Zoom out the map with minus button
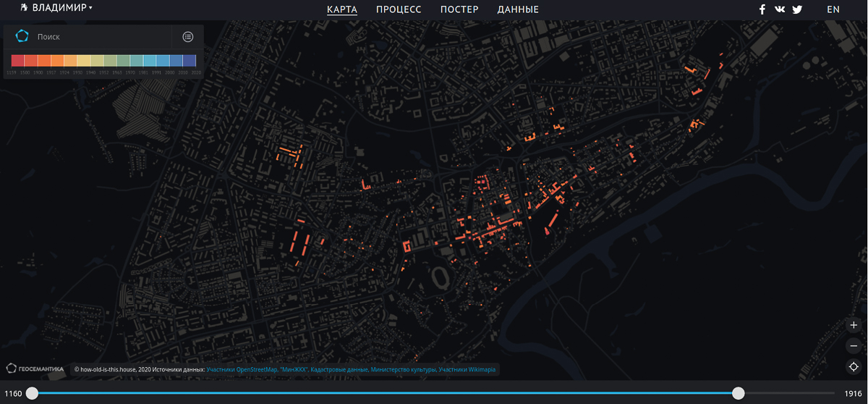868x404 pixels. pyautogui.click(x=854, y=345)
